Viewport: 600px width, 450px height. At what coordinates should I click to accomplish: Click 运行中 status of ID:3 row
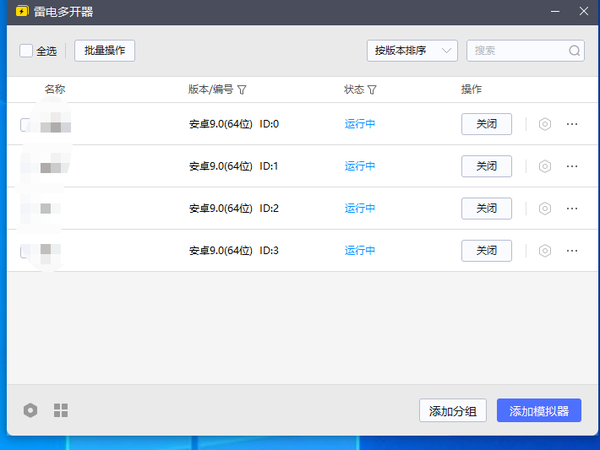(360, 251)
